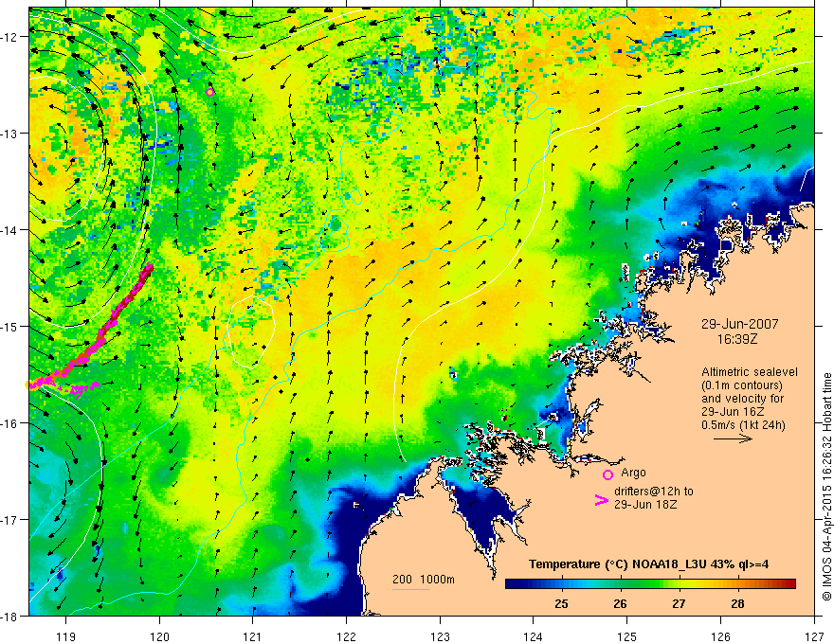Click the temperature color bar at 28
The image size is (834, 644).
[x=737, y=584]
